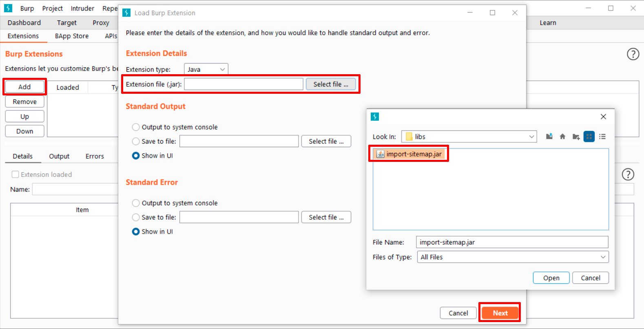
Task: Open help for Burp Extensions section
Action: [x=633, y=54]
